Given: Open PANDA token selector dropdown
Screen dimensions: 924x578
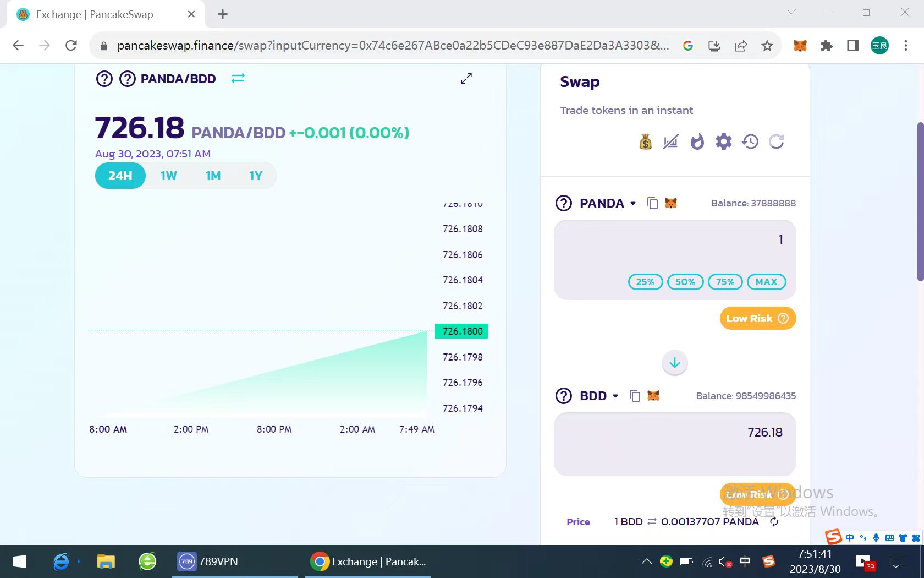Looking at the screenshot, I should coord(607,203).
